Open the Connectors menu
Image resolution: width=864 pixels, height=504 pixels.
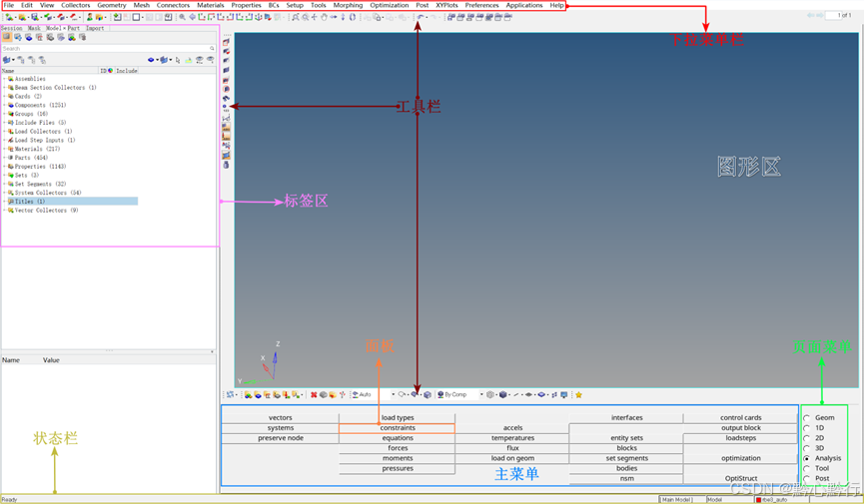173,5
